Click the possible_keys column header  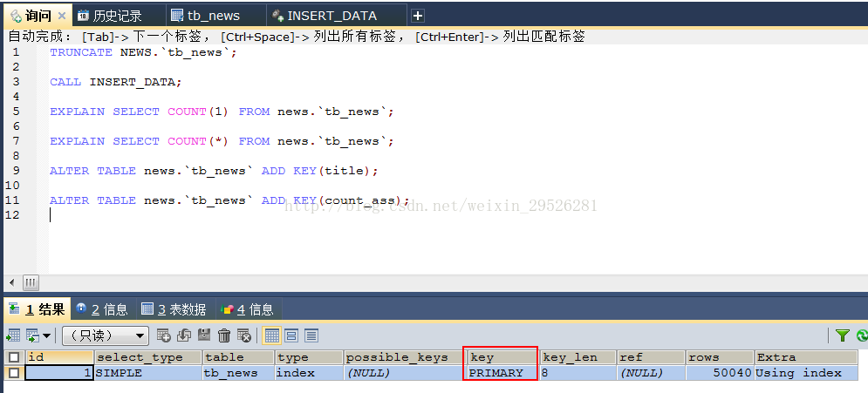(x=404, y=357)
